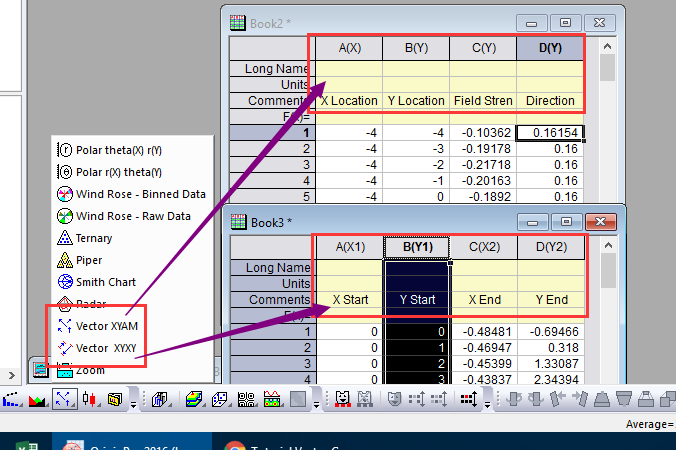Click Book3 cell value -0.69466
The height and width of the screenshot is (450, 676).
[551, 332]
